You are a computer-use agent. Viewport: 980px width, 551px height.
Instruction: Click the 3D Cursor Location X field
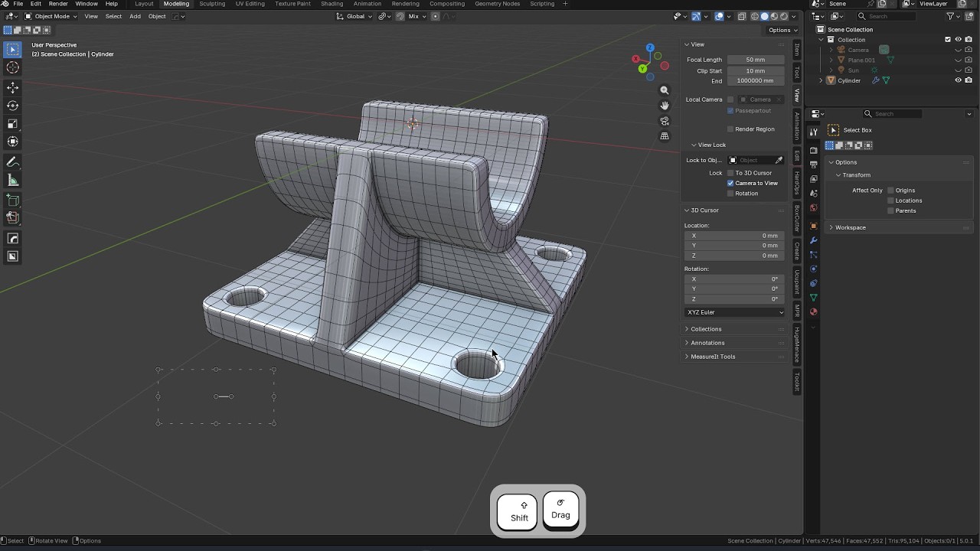tap(734, 236)
